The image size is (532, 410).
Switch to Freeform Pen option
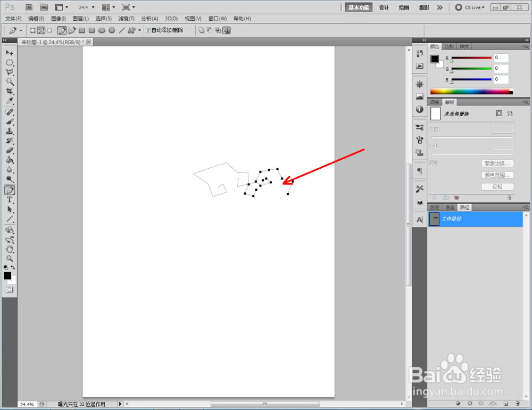tap(72, 30)
